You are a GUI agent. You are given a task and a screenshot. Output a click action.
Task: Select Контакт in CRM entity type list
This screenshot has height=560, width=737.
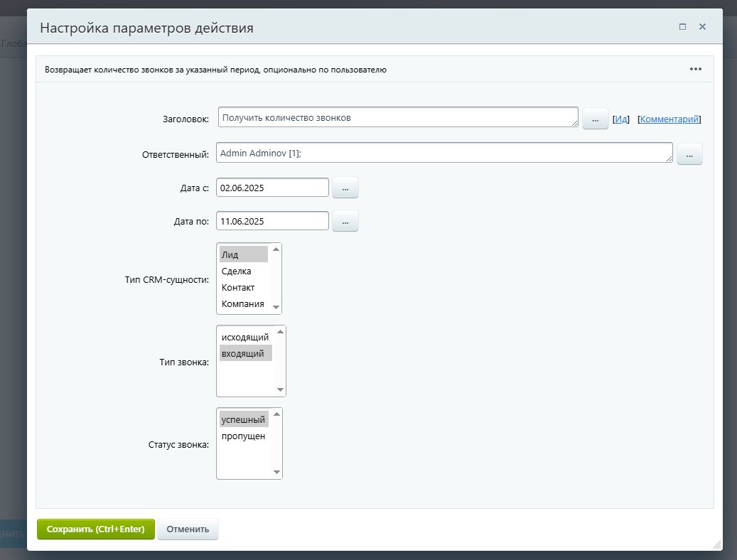[238, 288]
